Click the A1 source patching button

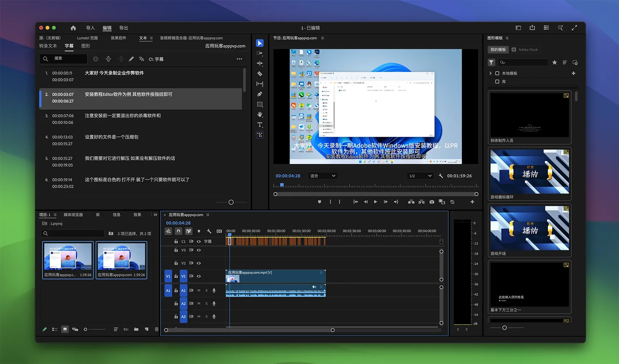tap(168, 291)
